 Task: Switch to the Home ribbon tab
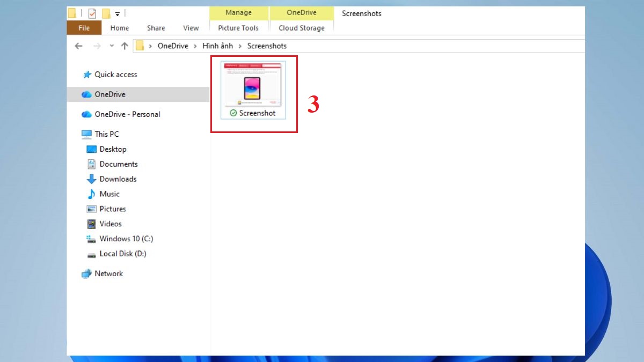click(x=120, y=28)
